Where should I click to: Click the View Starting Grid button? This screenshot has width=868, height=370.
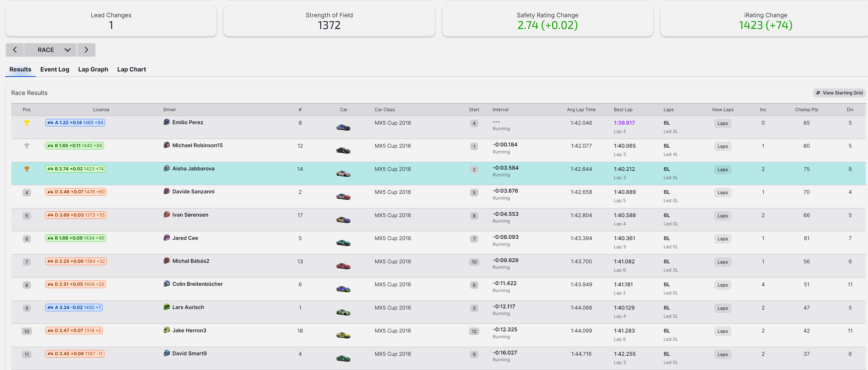(839, 93)
